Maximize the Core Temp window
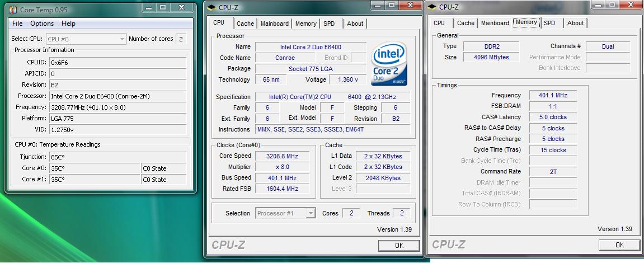 [x=163, y=7]
